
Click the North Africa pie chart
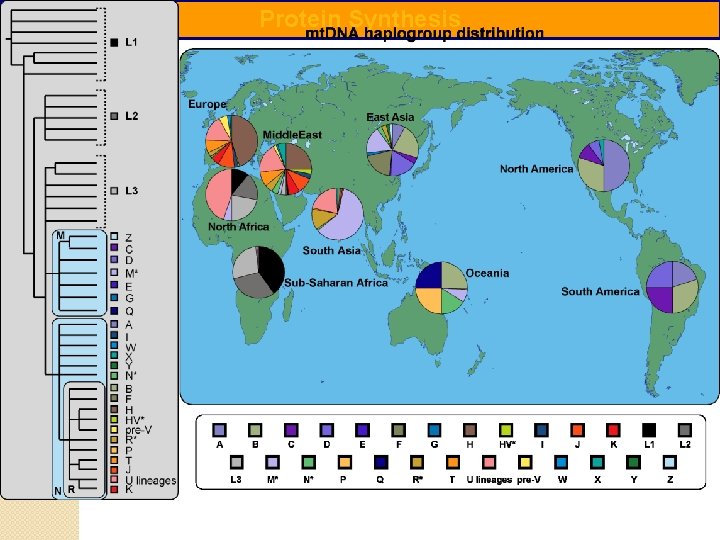coord(231,195)
